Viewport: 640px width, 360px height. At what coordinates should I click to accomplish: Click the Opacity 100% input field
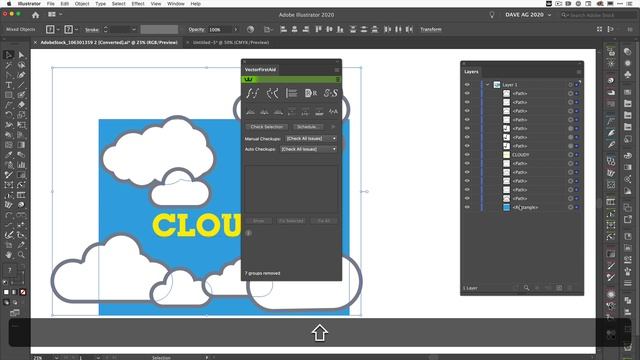tap(220, 29)
